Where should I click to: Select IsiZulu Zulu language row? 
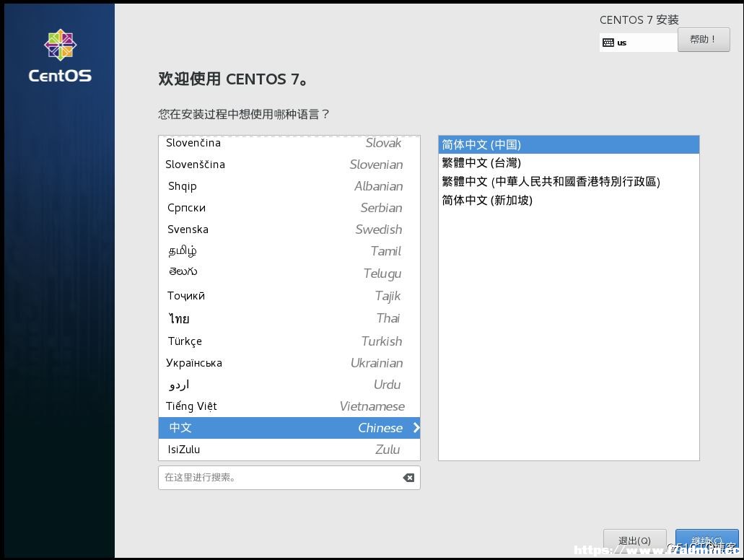(x=289, y=450)
